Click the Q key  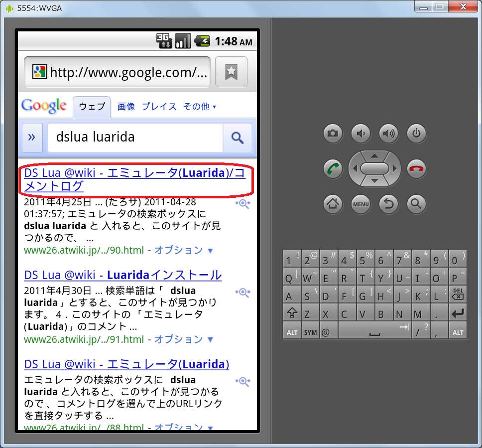point(292,277)
